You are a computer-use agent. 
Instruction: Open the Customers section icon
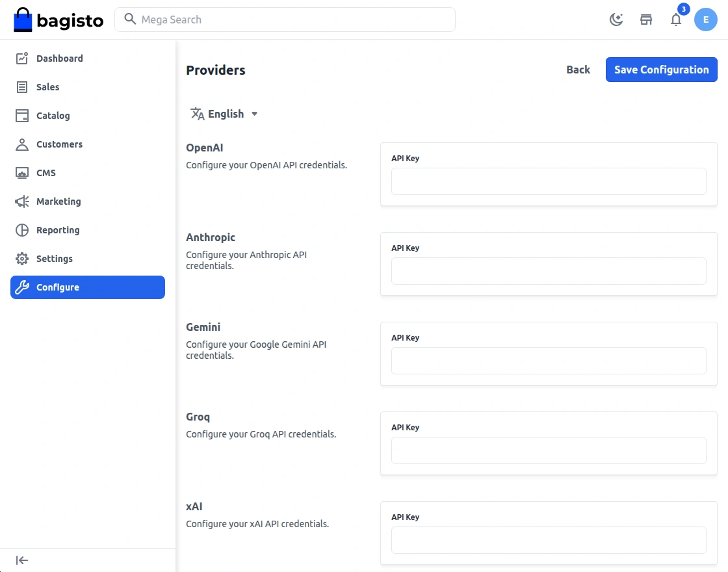[21, 144]
